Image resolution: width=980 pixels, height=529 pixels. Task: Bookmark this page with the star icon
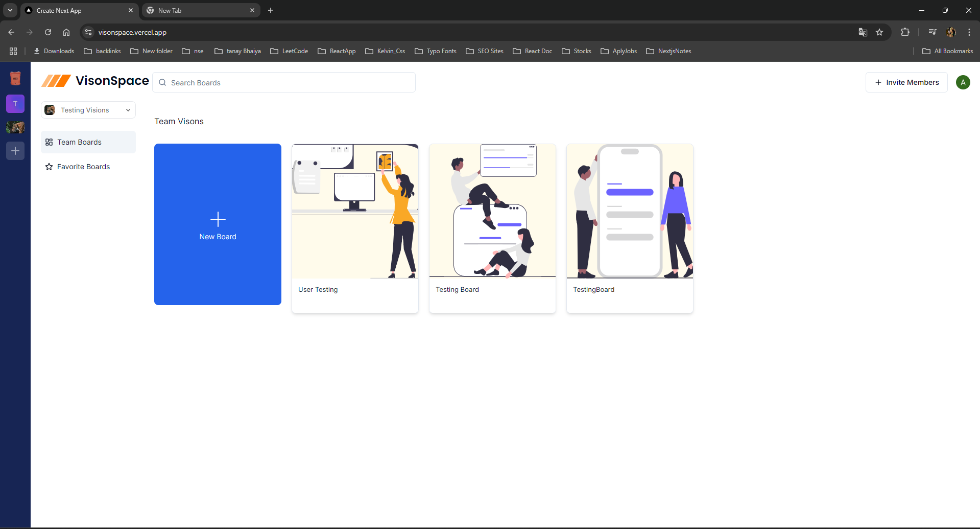(879, 32)
